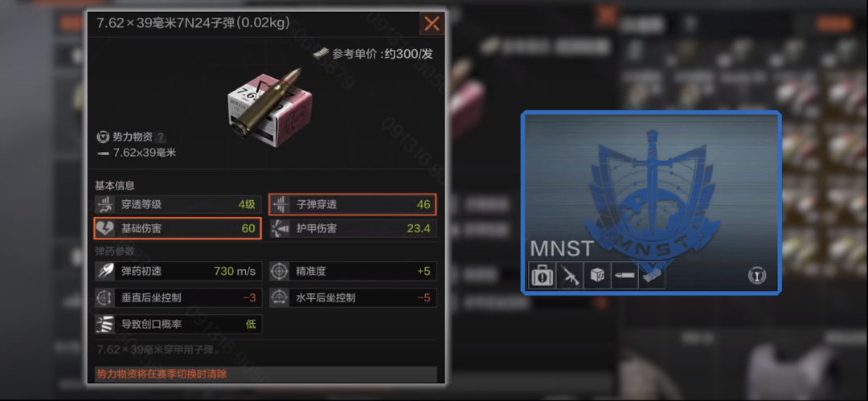
Task: Select the briefcase icon on MNST card
Action: coord(542,276)
